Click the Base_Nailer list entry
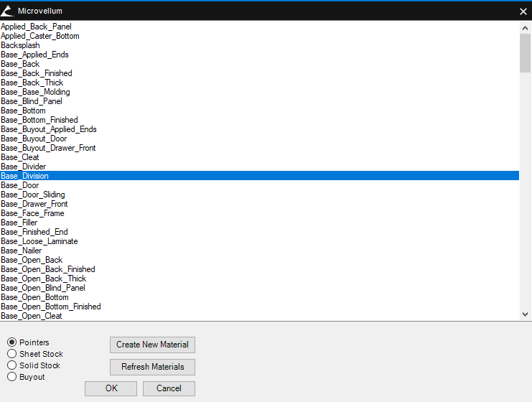The width and height of the screenshot is (532, 402). [22, 251]
